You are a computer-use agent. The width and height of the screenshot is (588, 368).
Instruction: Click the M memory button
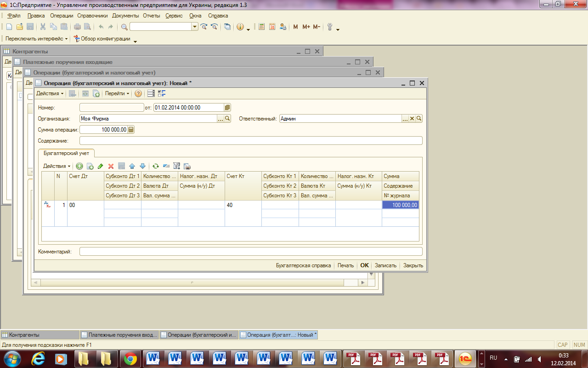click(295, 27)
